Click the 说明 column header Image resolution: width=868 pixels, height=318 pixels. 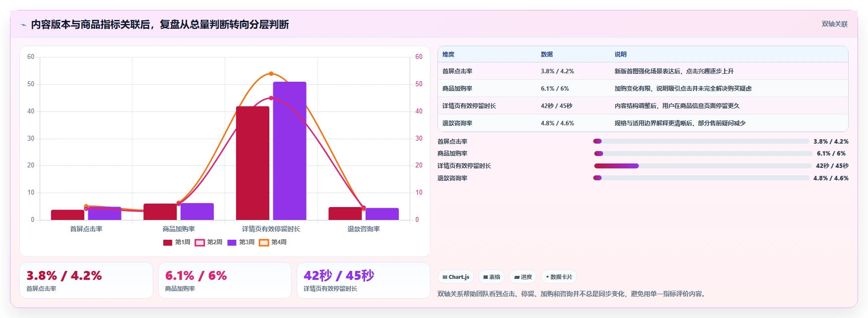[x=620, y=54]
